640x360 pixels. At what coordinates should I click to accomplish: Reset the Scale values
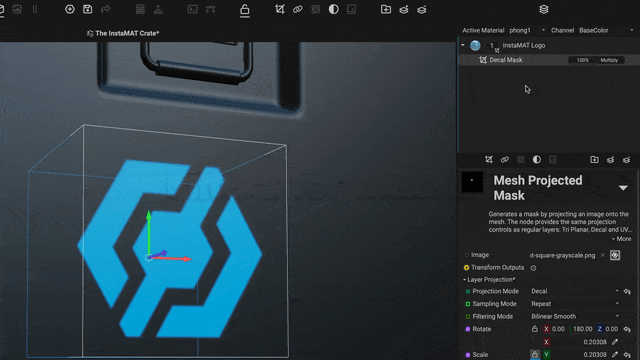[x=627, y=354]
